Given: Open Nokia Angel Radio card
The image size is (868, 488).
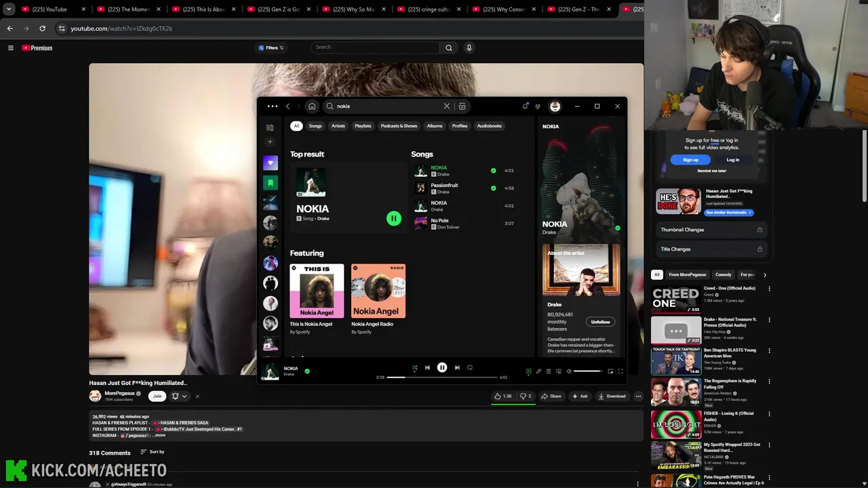Looking at the screenshot, I should pyautogui.click(x=378, y=298).
